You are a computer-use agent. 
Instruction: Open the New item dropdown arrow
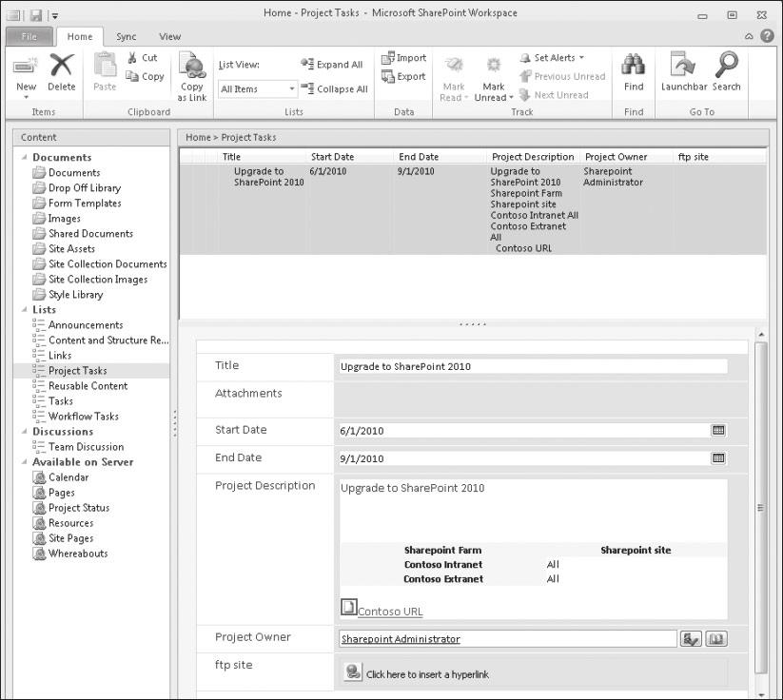[26, 97]
